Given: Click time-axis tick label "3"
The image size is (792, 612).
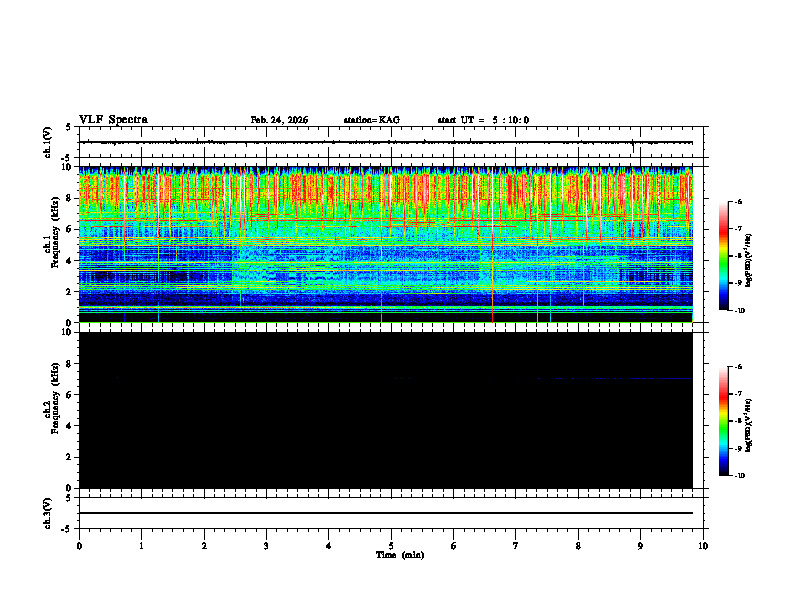Looking at the screenshot, I should [266, 546].
